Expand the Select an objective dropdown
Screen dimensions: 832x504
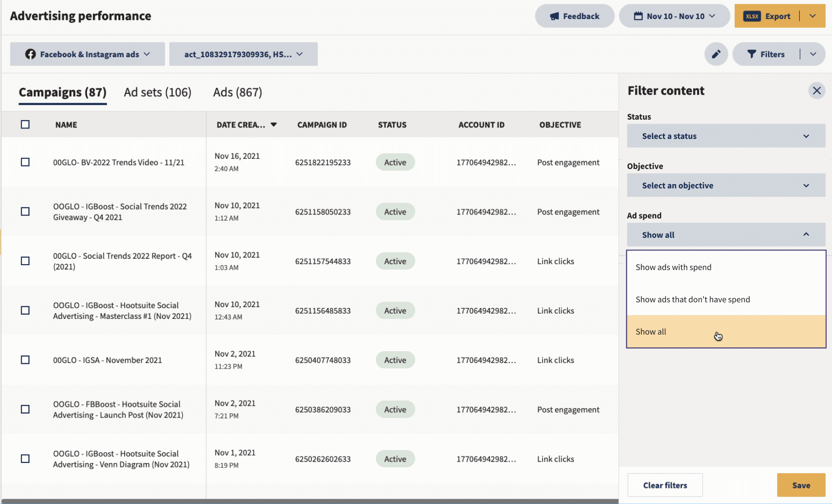[x=726, y=186]
